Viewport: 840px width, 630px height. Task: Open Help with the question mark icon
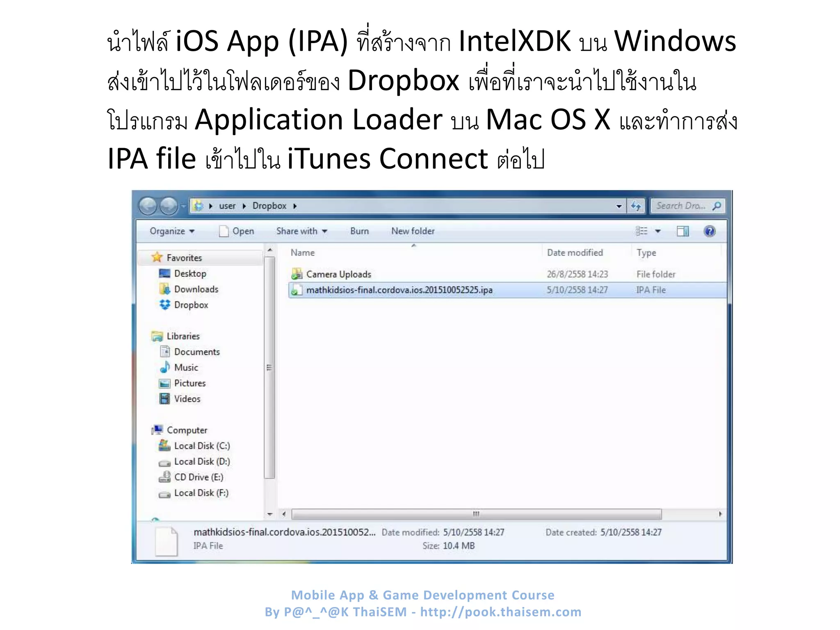click(710, 231)
